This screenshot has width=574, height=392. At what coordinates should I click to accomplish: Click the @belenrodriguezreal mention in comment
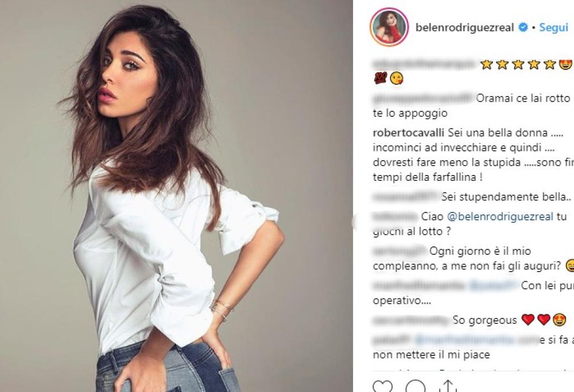pyautogui.click(x=500, y=216)
